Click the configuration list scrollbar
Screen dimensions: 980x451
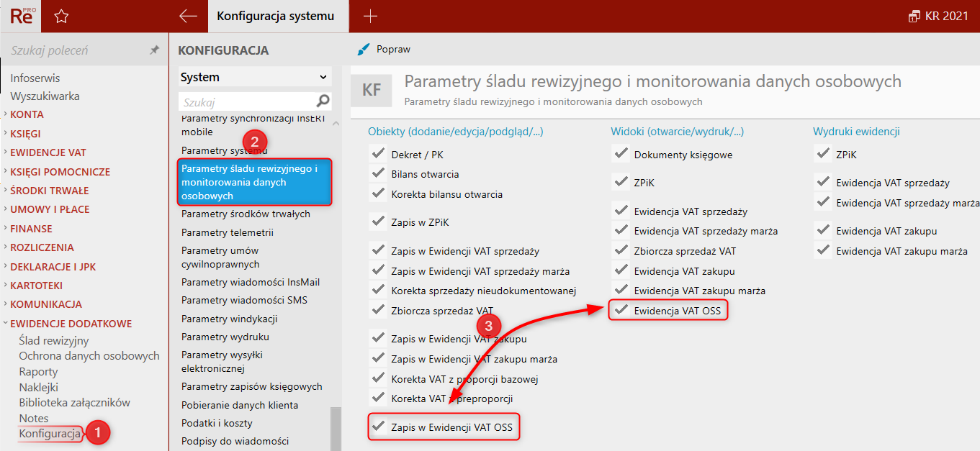click(x=336, y=427)
